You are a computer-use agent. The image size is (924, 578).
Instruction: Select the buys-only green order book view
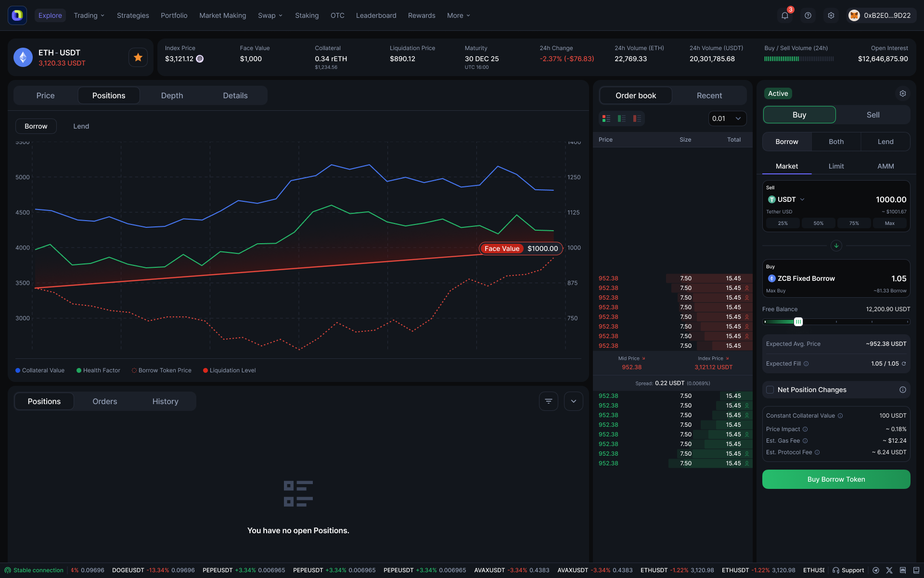[621, 118]
